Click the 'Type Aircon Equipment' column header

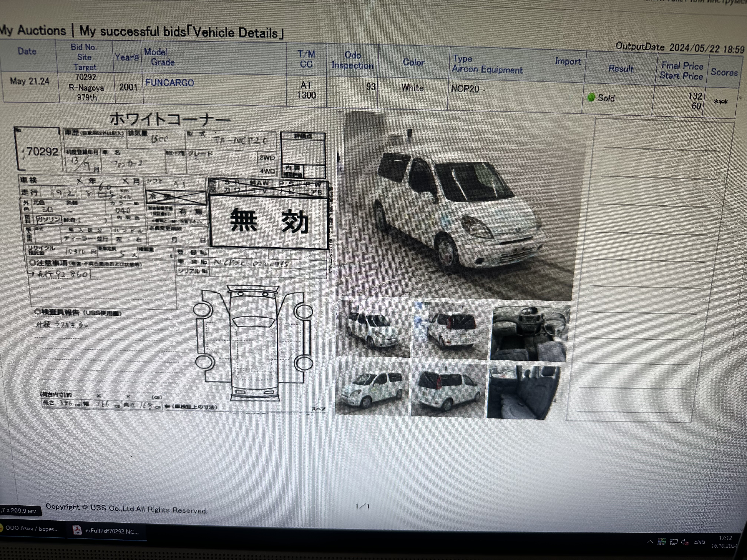[x=487, y=64]
